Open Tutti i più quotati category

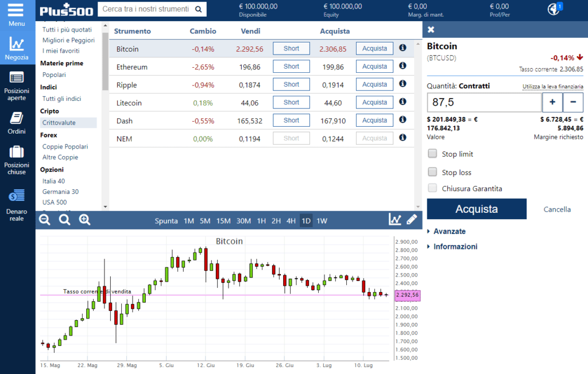[67, 30]
